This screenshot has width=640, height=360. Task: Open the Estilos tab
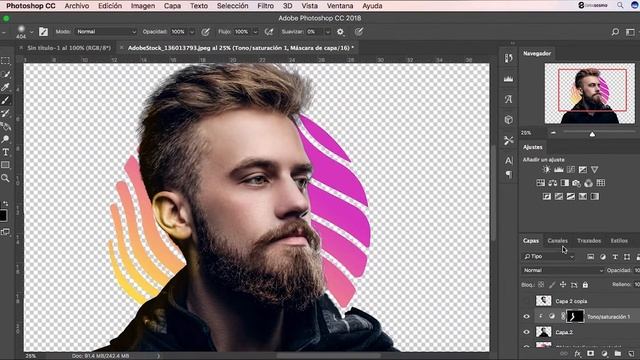[619, 241]
